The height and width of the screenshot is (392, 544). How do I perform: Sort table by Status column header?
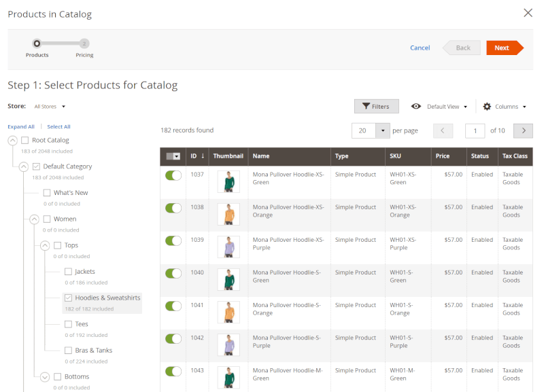[482, 156]
